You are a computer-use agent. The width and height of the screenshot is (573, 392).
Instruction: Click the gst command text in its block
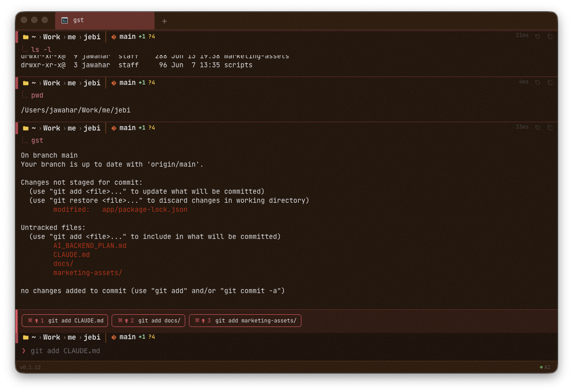[37, 140]
